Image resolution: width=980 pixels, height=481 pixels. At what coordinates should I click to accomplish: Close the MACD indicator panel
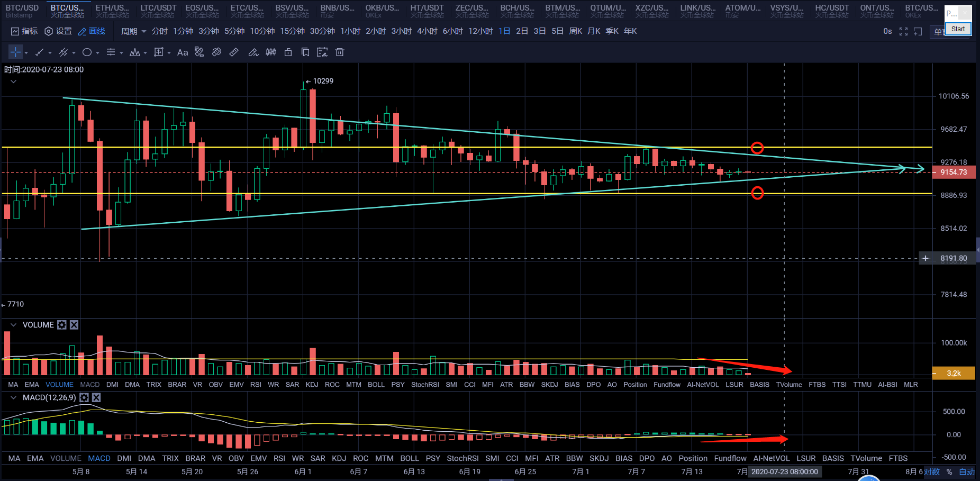96,397
